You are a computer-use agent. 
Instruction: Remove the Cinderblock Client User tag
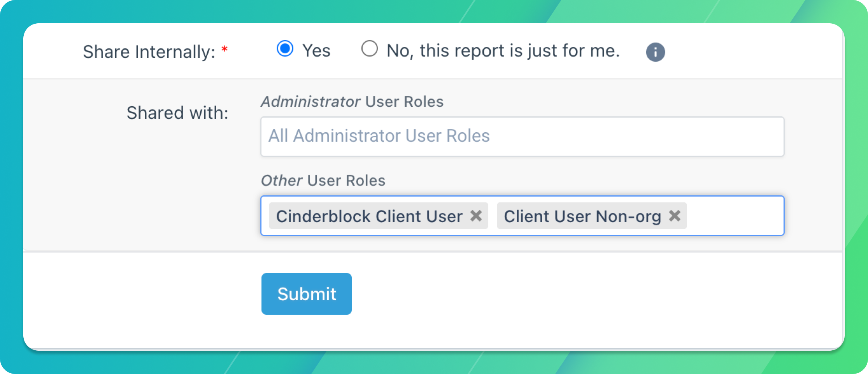click(476, 216)
